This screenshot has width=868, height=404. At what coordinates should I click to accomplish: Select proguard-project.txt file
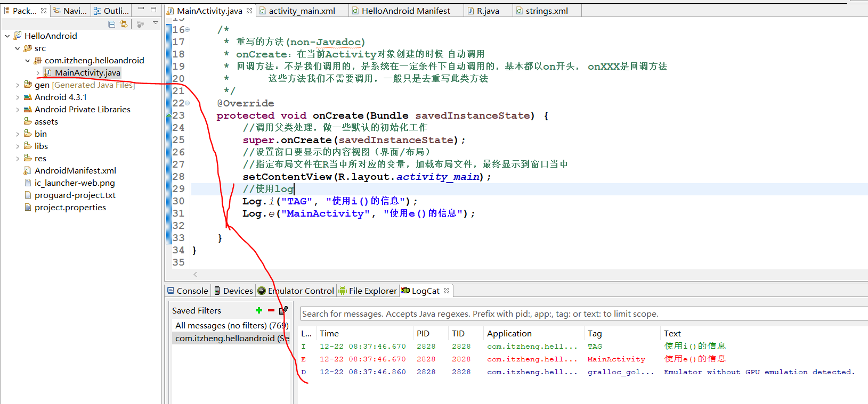pyautogui.click(x=75, y=195)
